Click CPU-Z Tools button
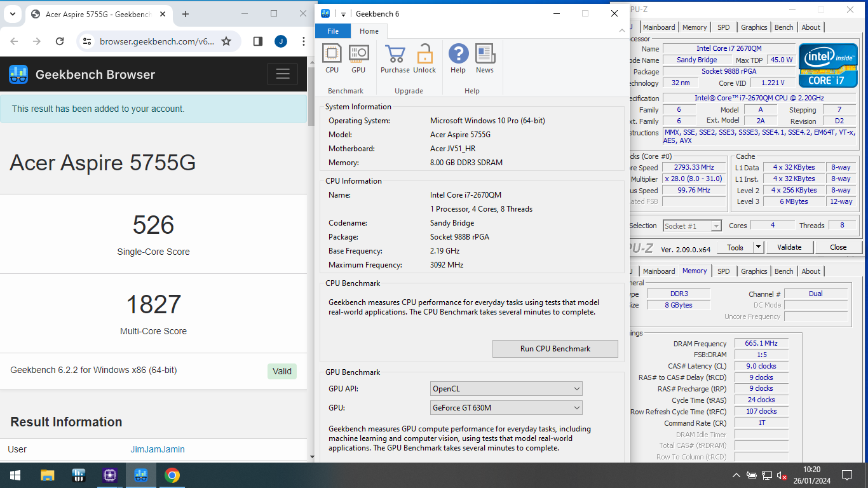 tap(735, 247)
